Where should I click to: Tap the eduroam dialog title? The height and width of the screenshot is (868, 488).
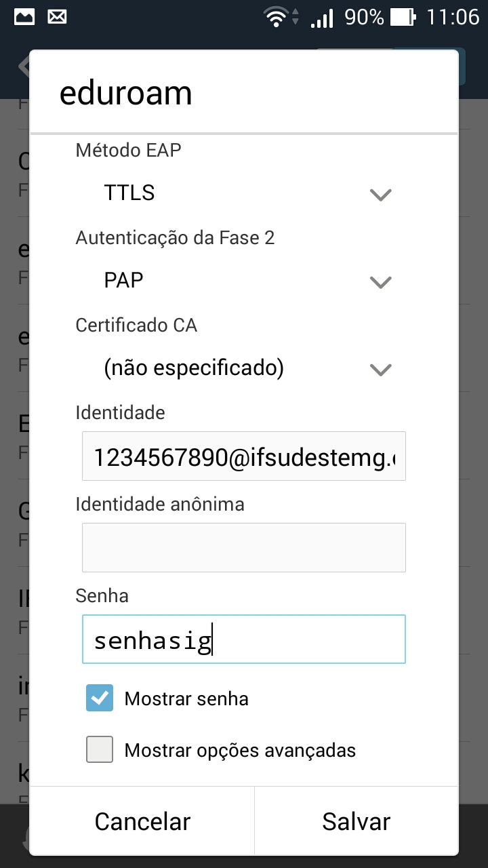click(126, 94)
